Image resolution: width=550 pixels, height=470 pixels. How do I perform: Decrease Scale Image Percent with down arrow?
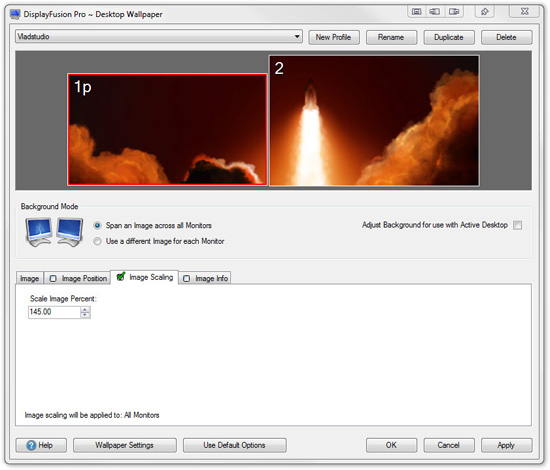[x=85, y=315]
